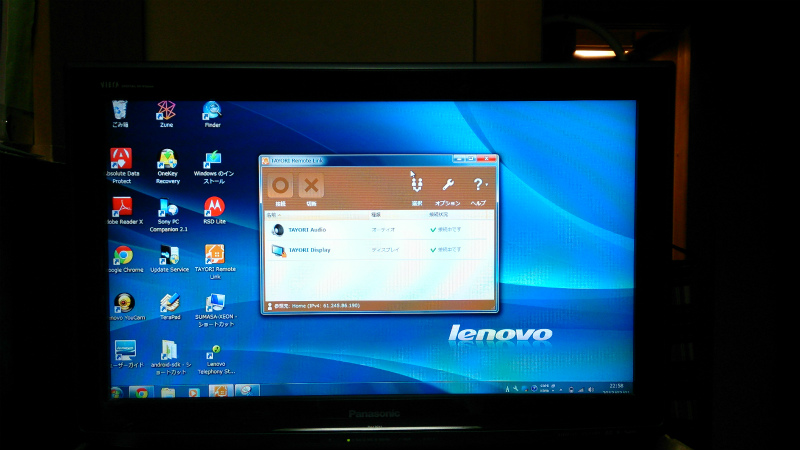
Task: Select the TAYORI Remote Link desktop shortcut
Action: coord(215,262)
